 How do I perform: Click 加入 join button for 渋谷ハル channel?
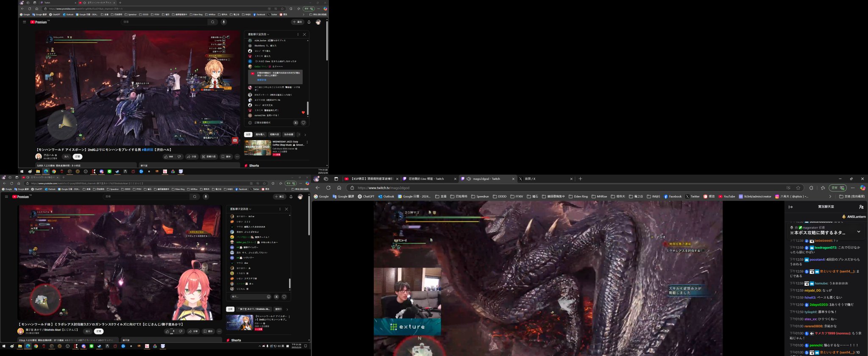pos(67,157)
